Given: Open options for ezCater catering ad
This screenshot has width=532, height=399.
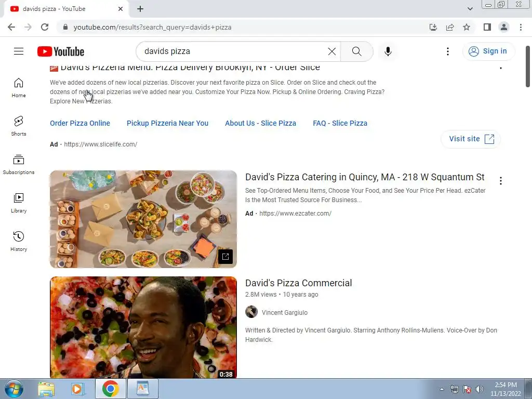Looking at the screenshot, I should coord(500,181).
